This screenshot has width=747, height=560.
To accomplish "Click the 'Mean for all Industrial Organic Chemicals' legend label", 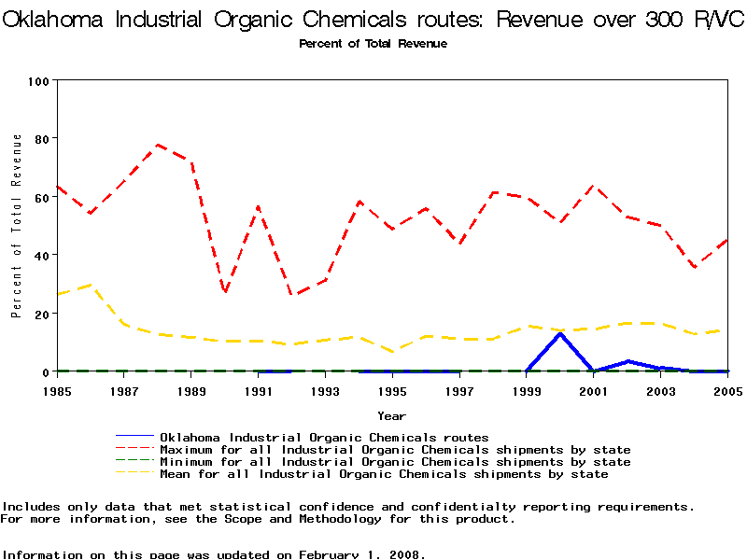I will [x=384, y=474].
